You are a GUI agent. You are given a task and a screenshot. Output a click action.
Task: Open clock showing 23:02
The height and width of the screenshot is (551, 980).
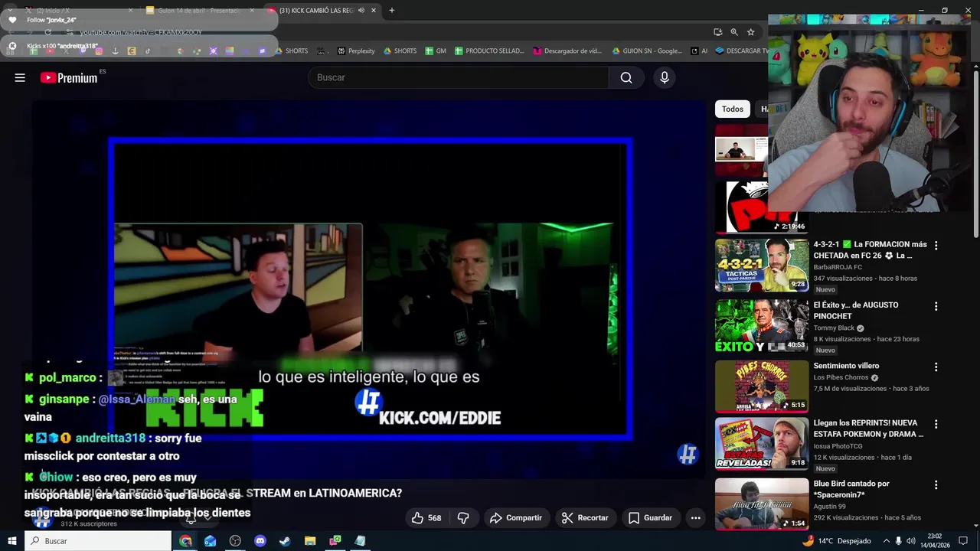935,541
